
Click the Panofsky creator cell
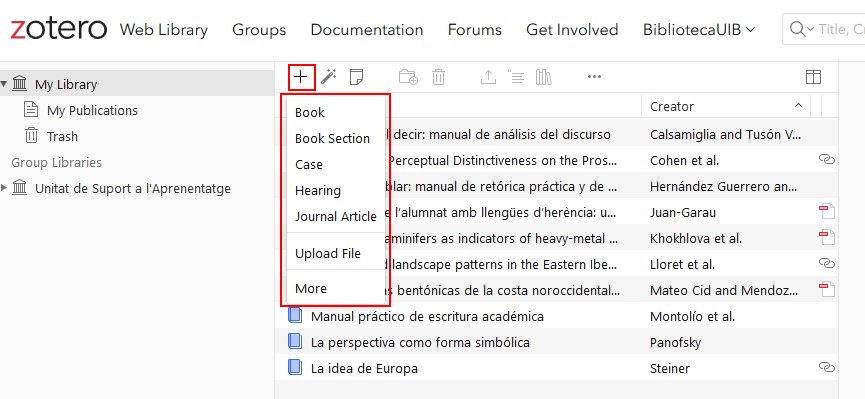point(676,342)
